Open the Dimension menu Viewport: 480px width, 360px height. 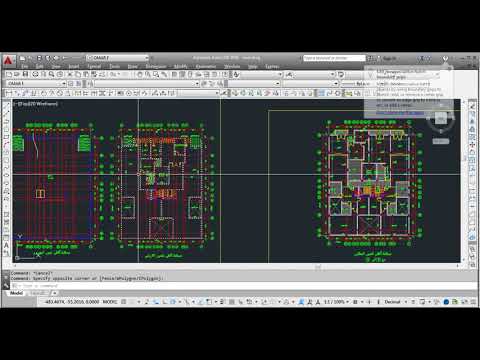coord(156,66)
